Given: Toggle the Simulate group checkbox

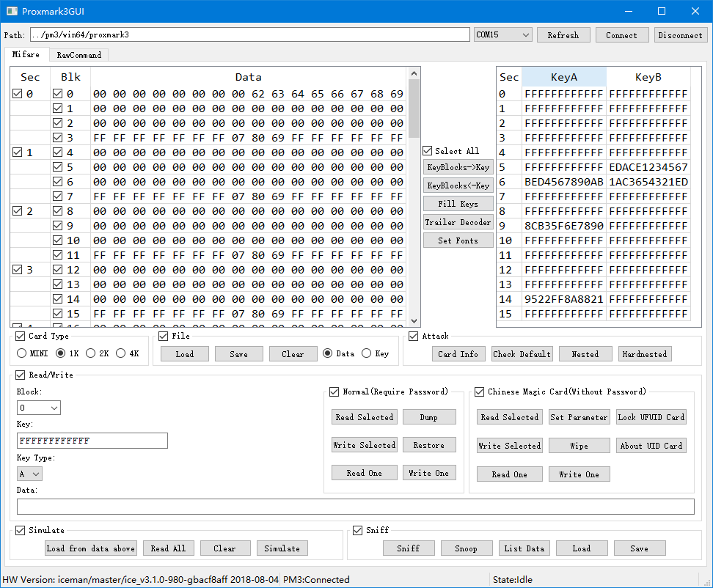Looking at the screenshot, I should click(20, 530).
